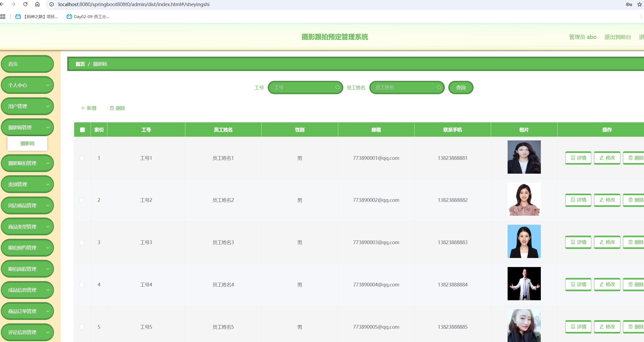Click 管理员 abo in header
This screenshot has height=342, width=644.
click(x=583, y=37)
